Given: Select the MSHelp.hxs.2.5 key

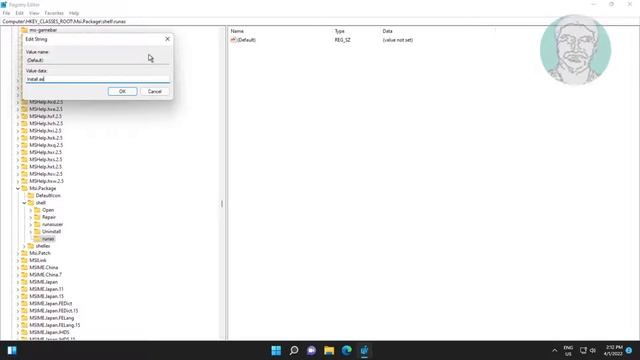Looking at the screenshot, I should [46, 160].
